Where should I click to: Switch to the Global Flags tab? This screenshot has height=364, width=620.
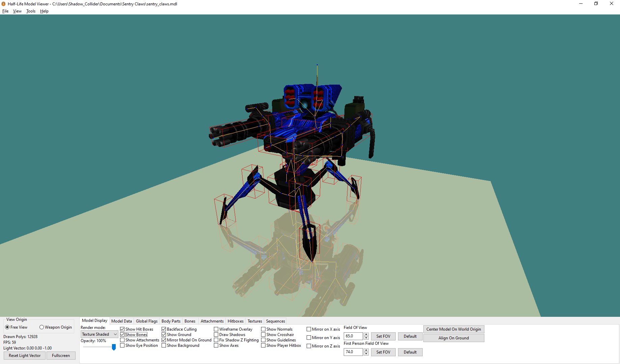147,321
